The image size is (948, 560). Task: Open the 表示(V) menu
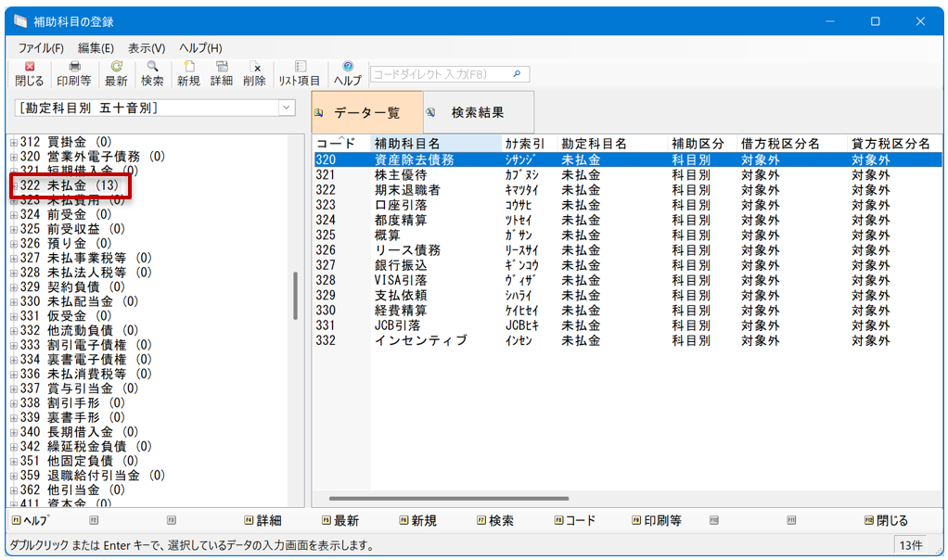pos(147,48)
